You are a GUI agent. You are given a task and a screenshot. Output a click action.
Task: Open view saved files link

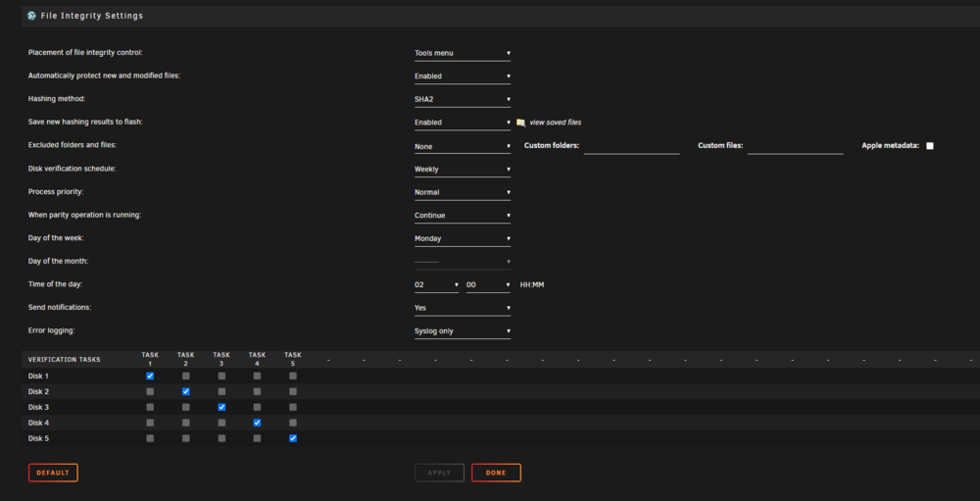556,123
